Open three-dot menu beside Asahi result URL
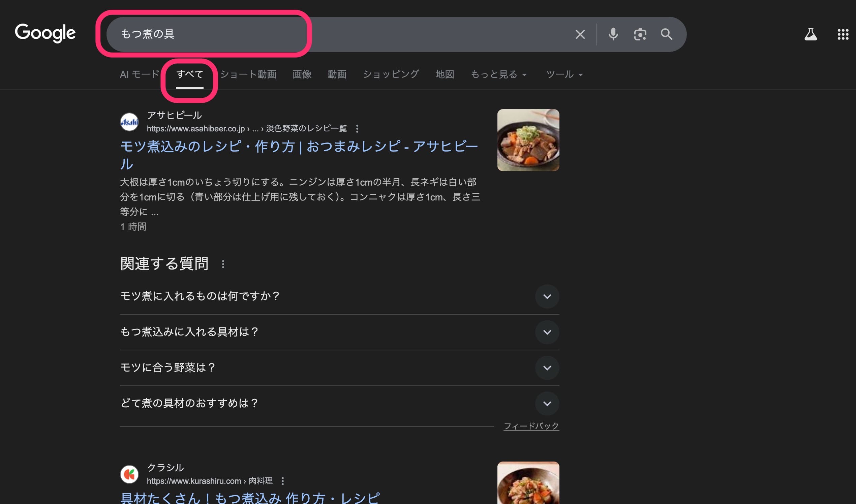856x504 pixels. 357,129
